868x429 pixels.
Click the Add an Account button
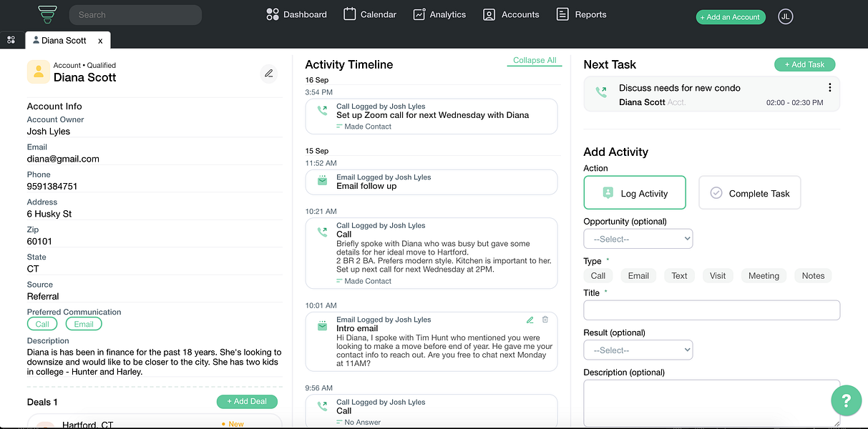(731, 16)
